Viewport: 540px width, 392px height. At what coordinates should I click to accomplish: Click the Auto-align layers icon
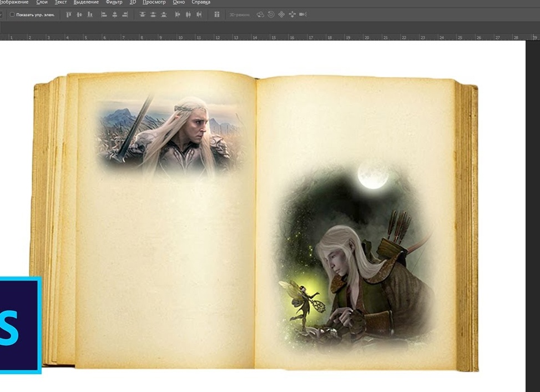point(216,14)
